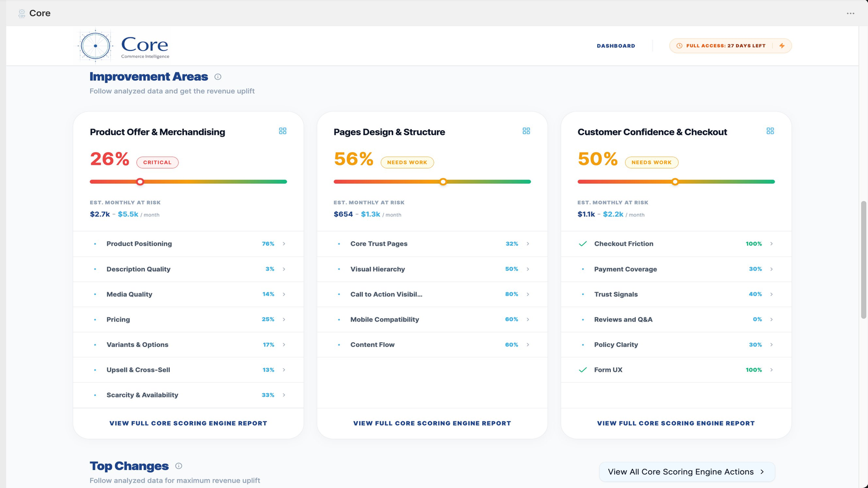Click View All Core Scoring Engine Actions
The width and height of the screenshot is (868, 488).
pos(687,472)
